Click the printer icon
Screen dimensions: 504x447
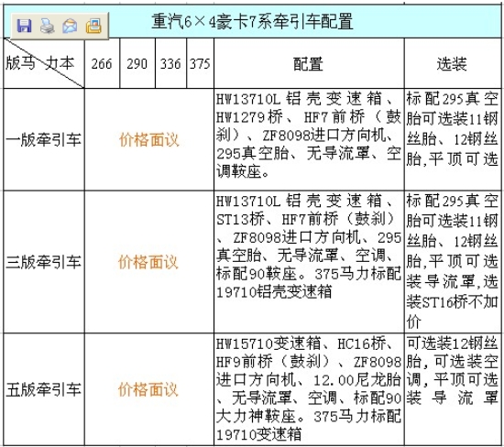pos(48,26)
